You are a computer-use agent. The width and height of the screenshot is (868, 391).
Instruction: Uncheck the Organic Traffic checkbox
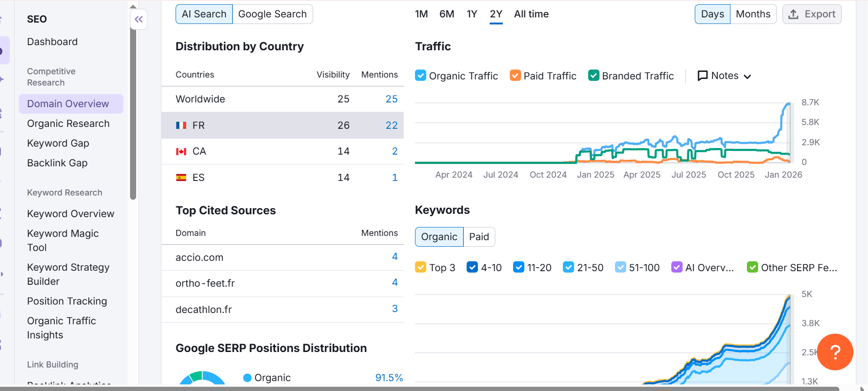point(421,76)
